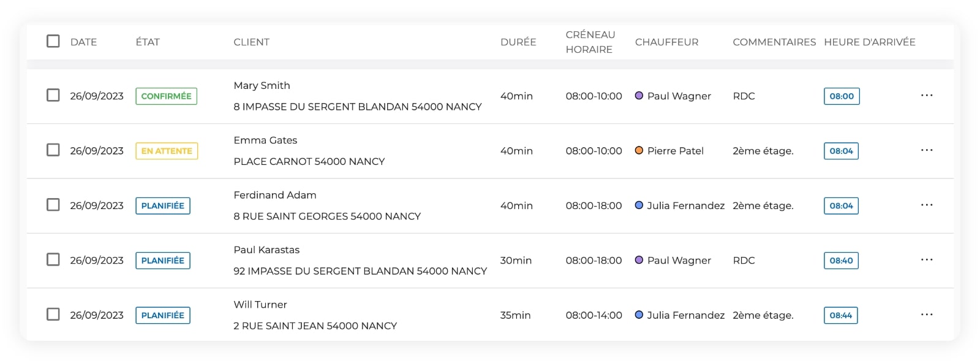This screenshot has height=363, width=980.
Task: Click the CHAUFFEUR column header
Action: click(x=667, y=42)
